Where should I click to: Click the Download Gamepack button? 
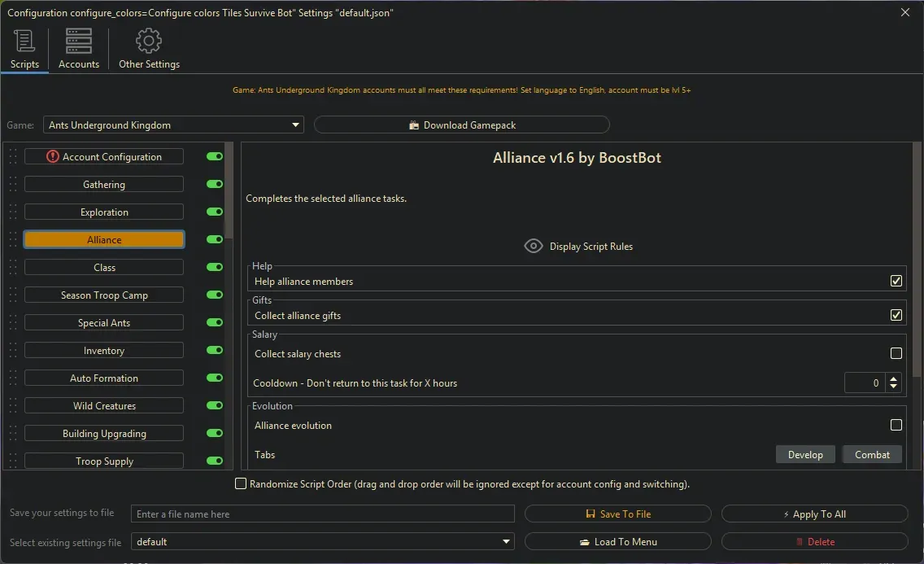[x=461, y=125]
